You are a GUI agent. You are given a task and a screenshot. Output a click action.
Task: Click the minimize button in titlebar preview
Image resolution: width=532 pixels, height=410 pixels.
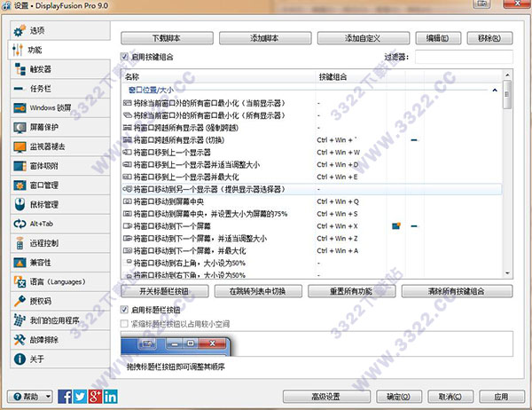[x=175, y=343]
